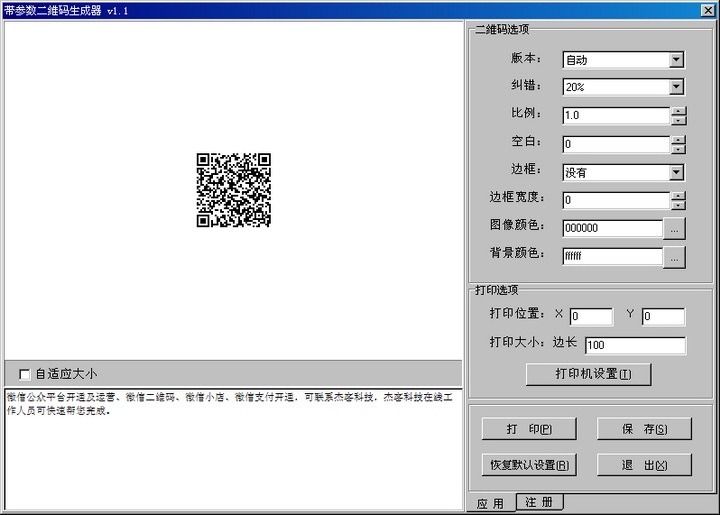Click the 打印位置 X input field
The image size is (720, 515).
click(x=591, y=316)
